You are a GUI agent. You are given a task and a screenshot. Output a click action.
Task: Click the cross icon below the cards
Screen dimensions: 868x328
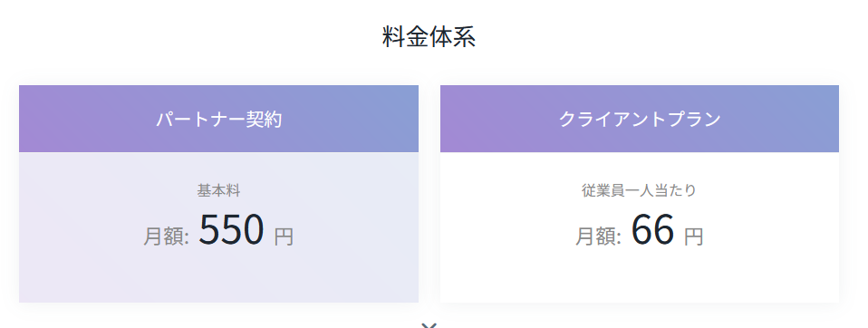point(429,325)
